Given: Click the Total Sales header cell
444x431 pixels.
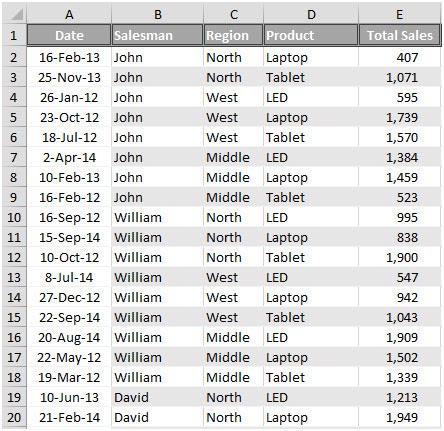Looking at the screenshot, I should pos(400,35).
